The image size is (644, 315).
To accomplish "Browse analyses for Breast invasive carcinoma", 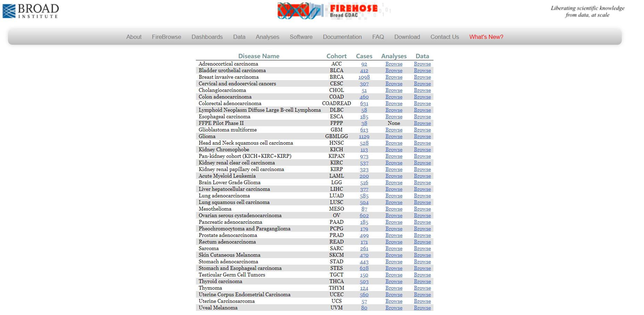I will point(394,77).
